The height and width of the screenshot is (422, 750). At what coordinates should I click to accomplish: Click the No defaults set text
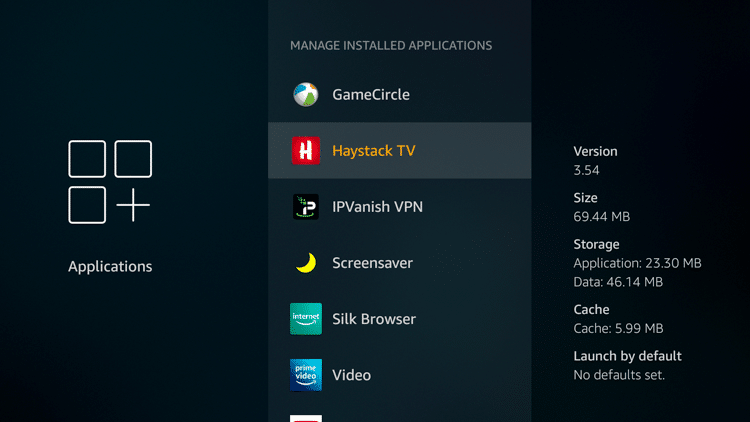click(x=619, y=375)
